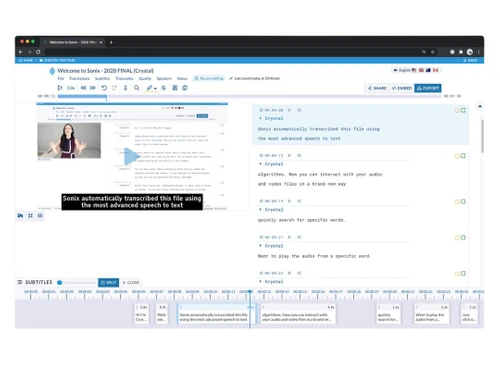Open the Subtitles menu
The image size is (500, 375).
102,78
